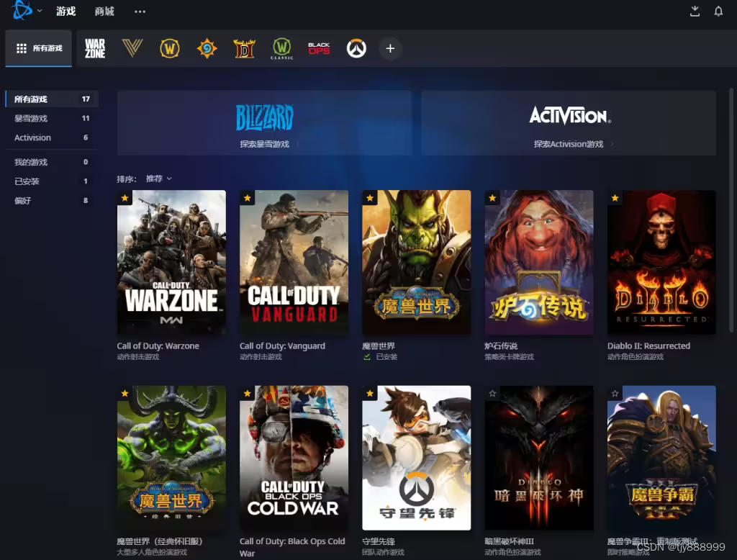Open Diablo II icon in game bar

point(245,48)
